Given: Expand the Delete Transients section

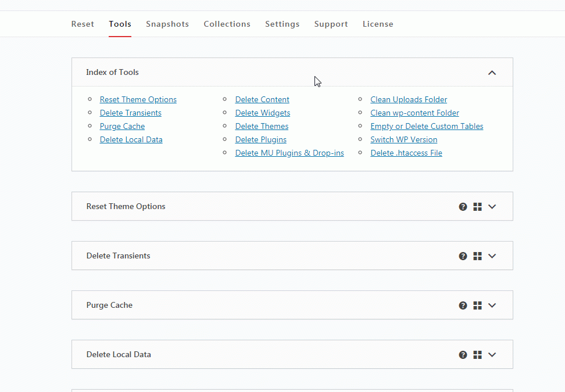Looking at the screenshot, I should tap(492, 256).
